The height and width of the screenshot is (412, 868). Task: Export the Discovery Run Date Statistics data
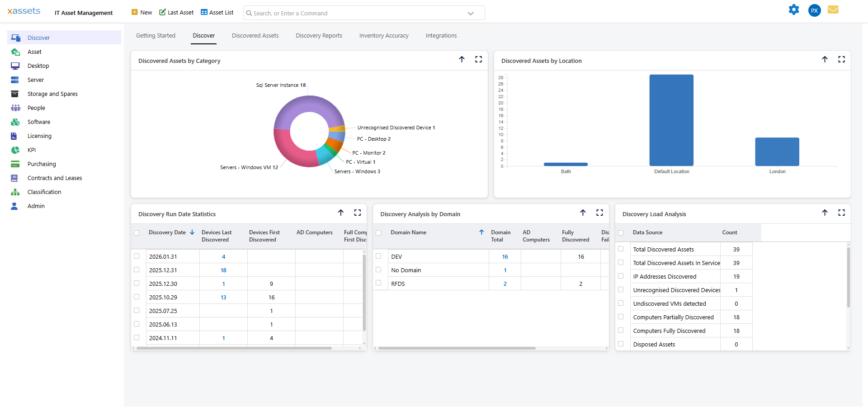pos(341,213)
